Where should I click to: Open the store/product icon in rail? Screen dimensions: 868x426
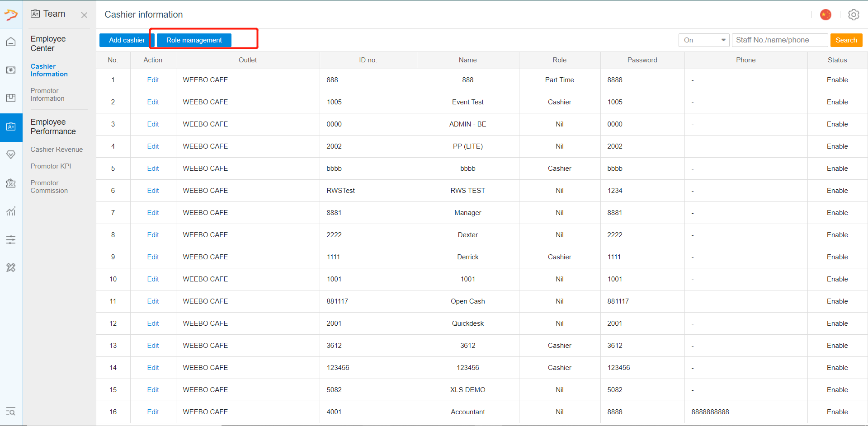pos(11,98)
